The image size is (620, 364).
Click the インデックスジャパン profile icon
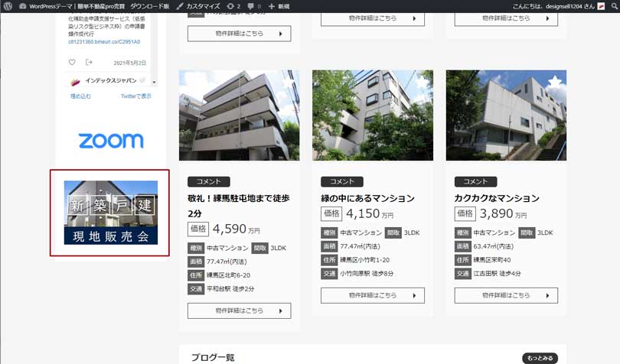[76, 82]
